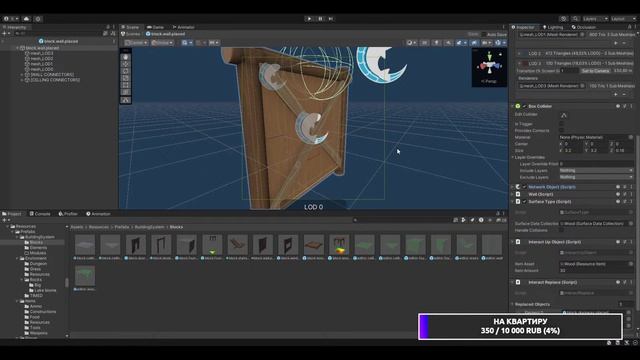Select the Dungeon folder in Project tree
This screenshot has height=360, width=640.
35,264
